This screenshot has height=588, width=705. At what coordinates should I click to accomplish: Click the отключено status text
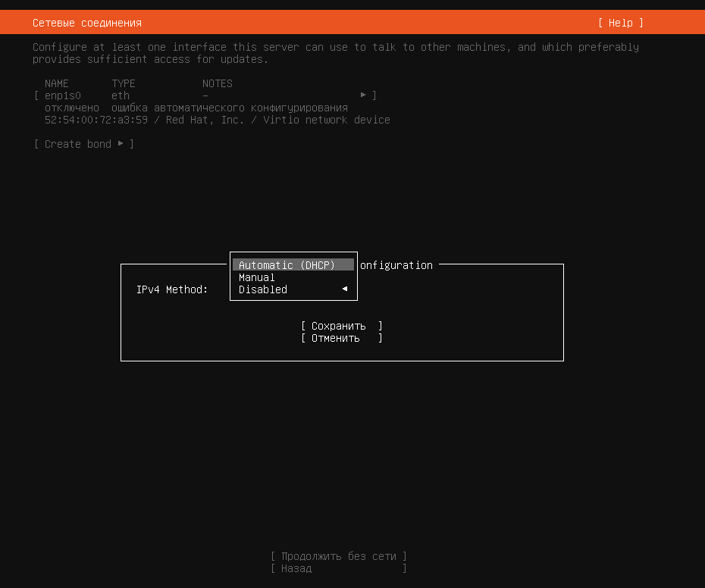click(x=72, y=108)
